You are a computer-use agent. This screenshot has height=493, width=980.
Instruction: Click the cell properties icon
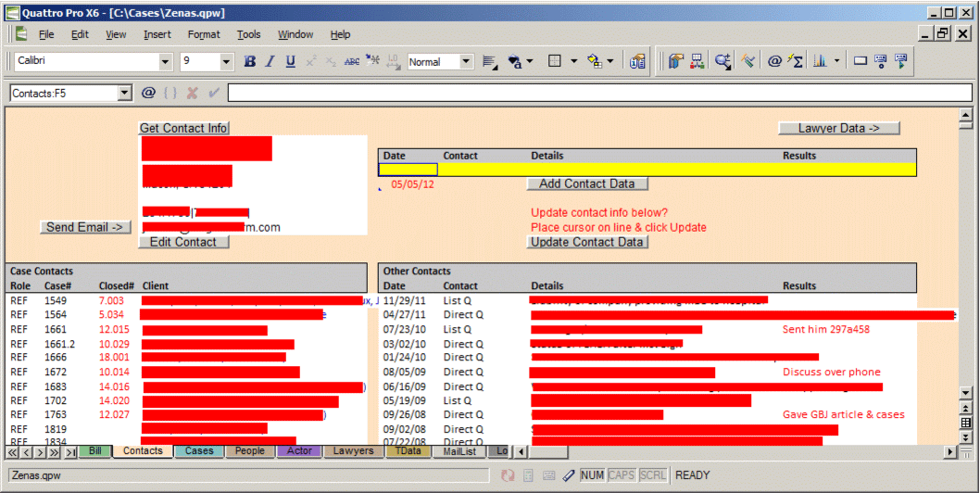(x=637, y=62)
